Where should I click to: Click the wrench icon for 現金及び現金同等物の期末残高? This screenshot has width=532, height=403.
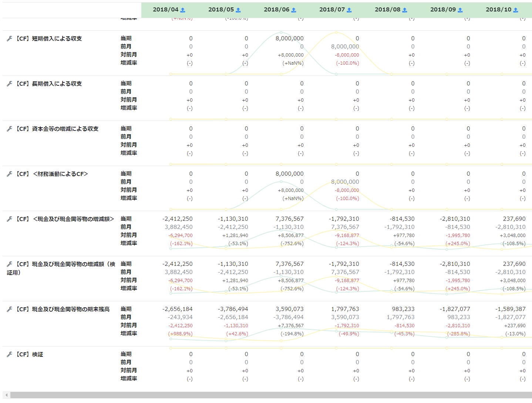10,309
